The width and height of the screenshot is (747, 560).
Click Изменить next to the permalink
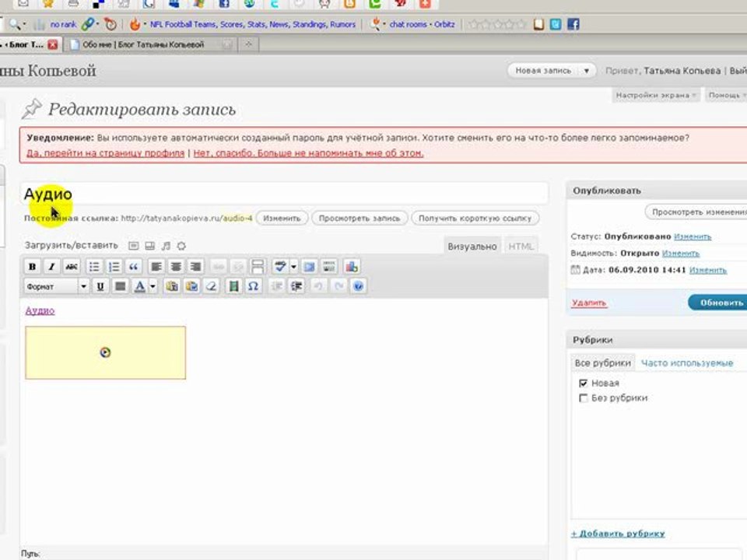[282, 218]
